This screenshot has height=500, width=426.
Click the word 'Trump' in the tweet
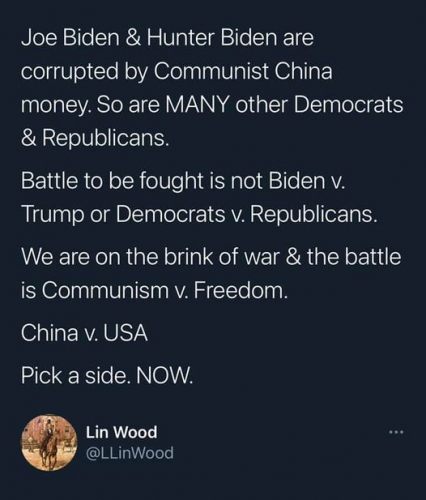pos(52,215)
